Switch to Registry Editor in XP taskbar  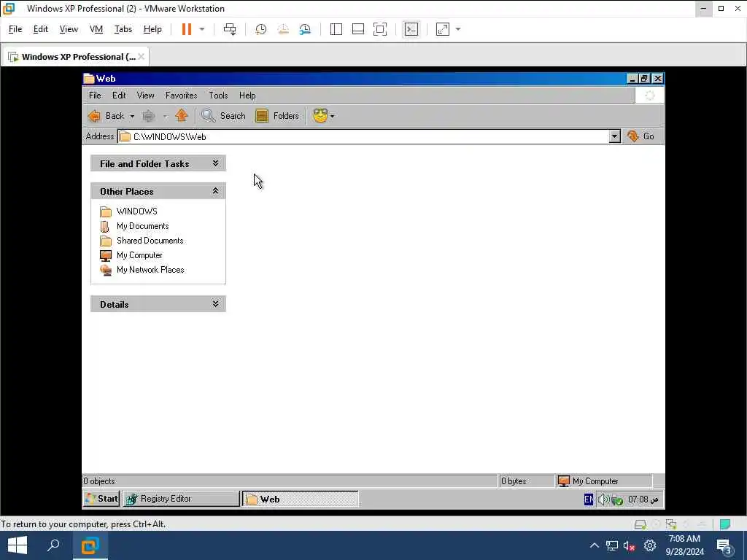tap(181, 499)
